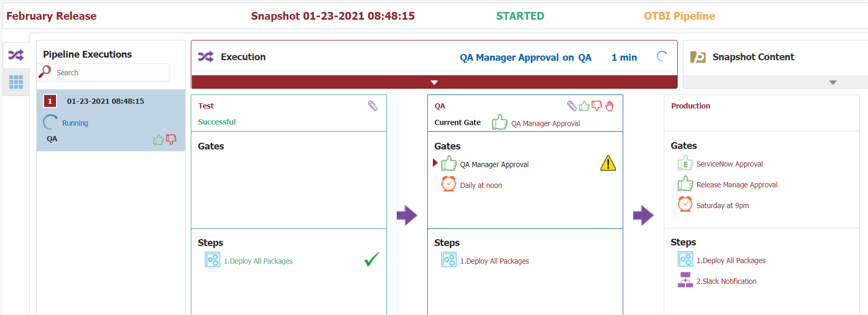This screenshot has height=315, width=868.
Task: Click the green checkmark in Test Steps
Action: 372,259
